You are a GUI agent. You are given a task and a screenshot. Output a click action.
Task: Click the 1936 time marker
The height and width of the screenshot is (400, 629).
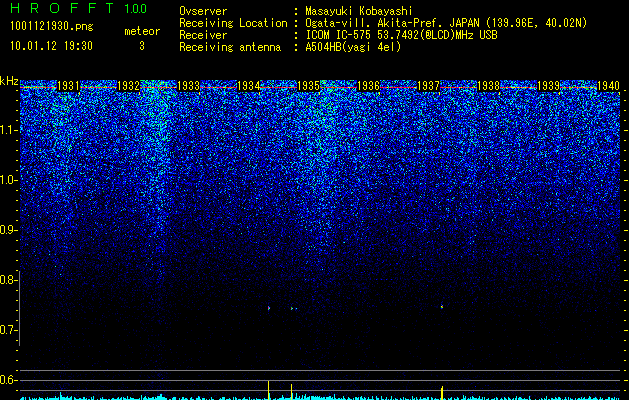(368, 86)
